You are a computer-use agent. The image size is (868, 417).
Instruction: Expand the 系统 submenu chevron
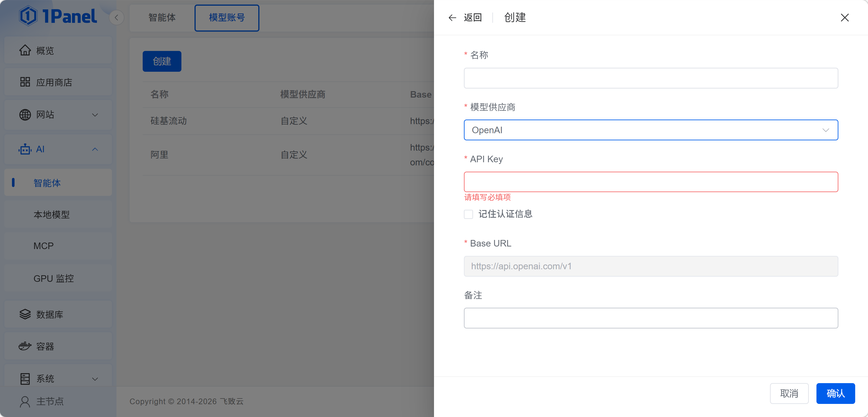tap(95, 379)
